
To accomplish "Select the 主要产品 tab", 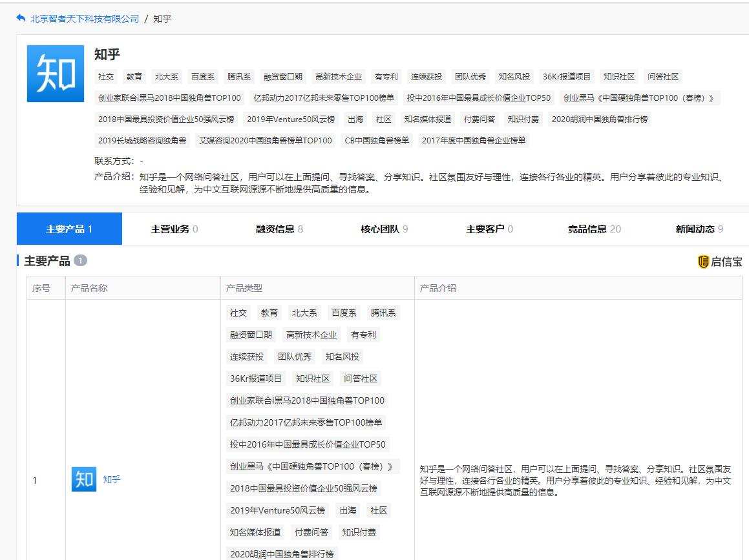I will pos(69,229).
